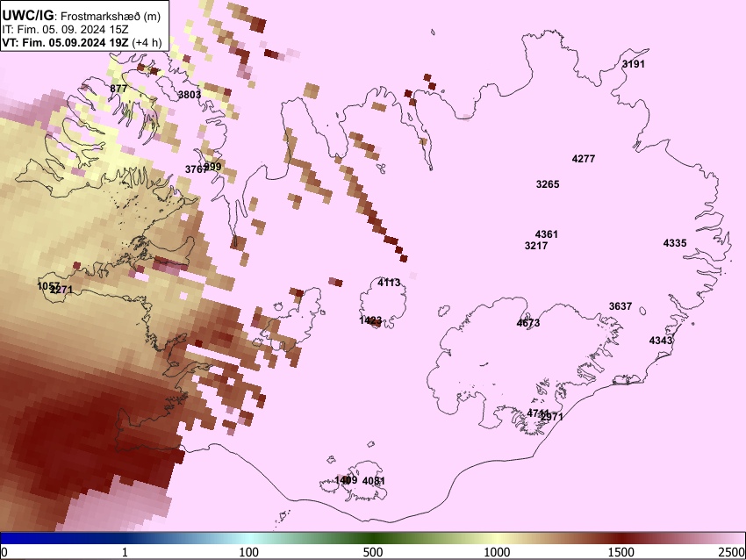Image resolution: width=746 pixels, height=560 pixels.
Task: Click the value 4081 in the south
Action: pyautogui.click(x=374, y=481)
